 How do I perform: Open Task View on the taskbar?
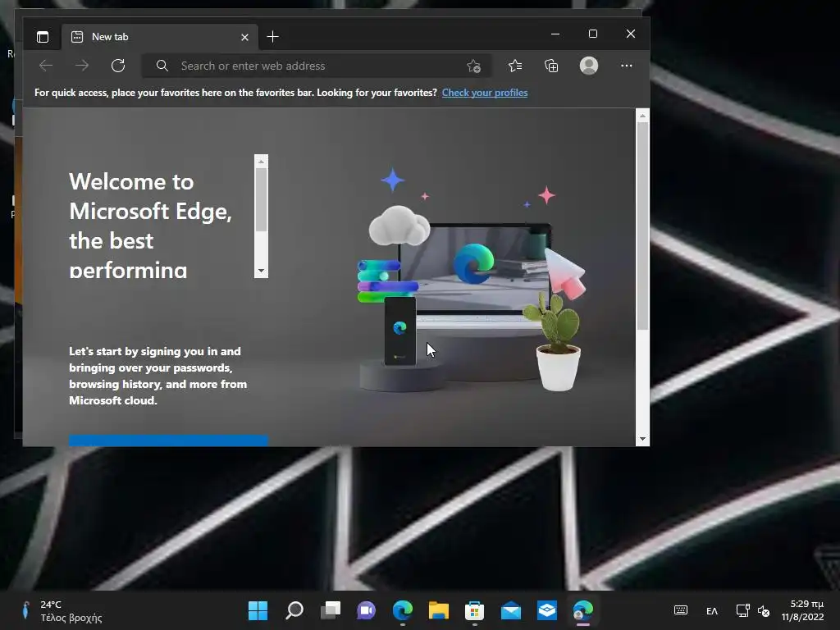331,610
